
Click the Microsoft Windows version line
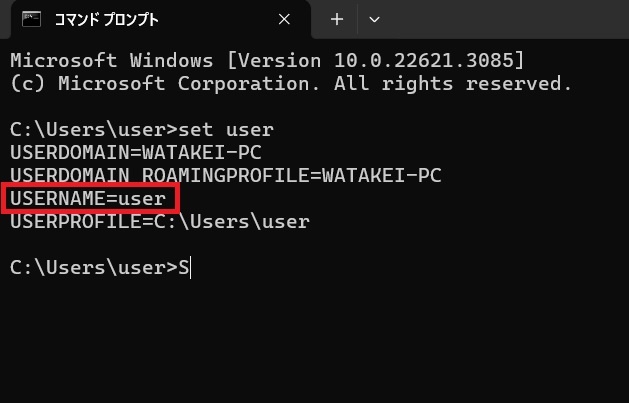coord(267,61)
